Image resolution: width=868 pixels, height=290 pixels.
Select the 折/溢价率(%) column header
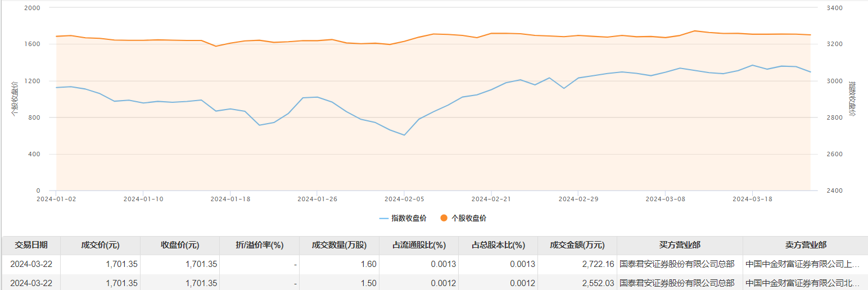coord(260,245)
